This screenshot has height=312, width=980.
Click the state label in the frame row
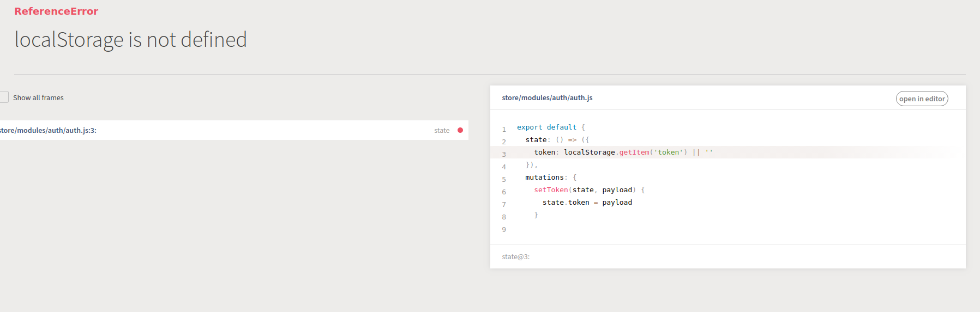[442, 131]
